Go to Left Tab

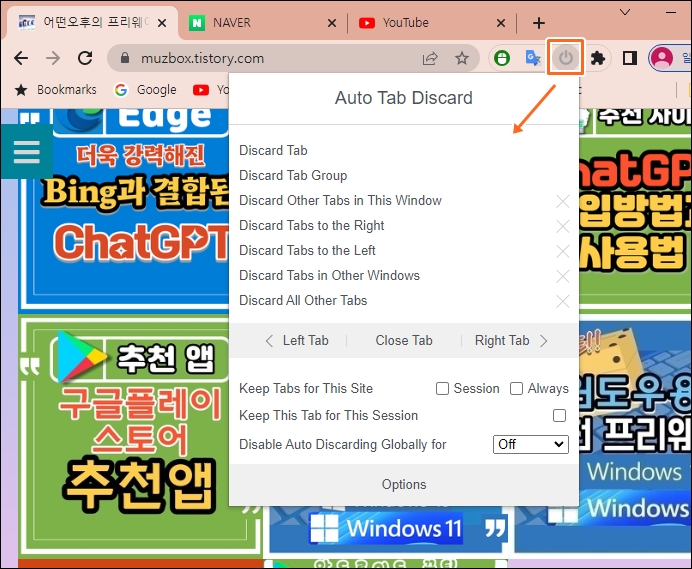(297, 341)
